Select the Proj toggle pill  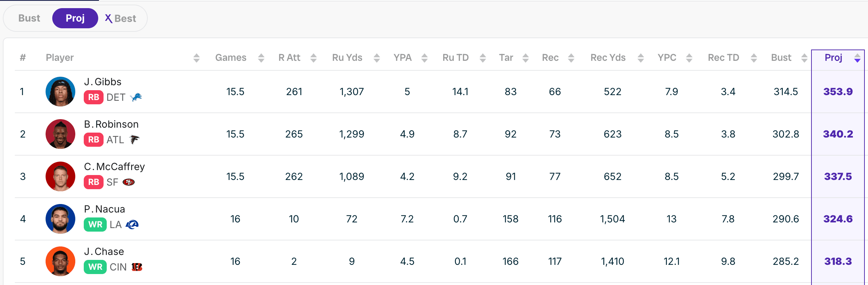75,18
